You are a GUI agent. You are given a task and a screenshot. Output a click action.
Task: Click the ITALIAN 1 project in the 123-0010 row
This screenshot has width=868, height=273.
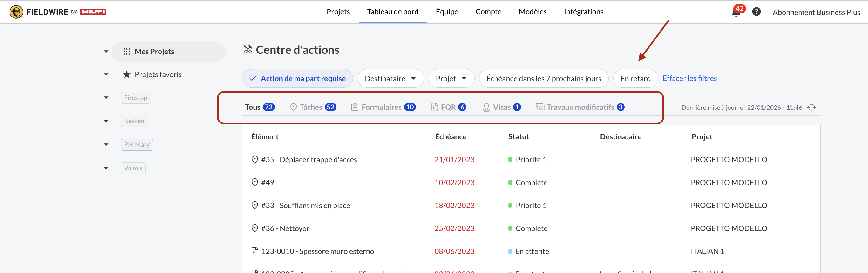coord(707,251)
